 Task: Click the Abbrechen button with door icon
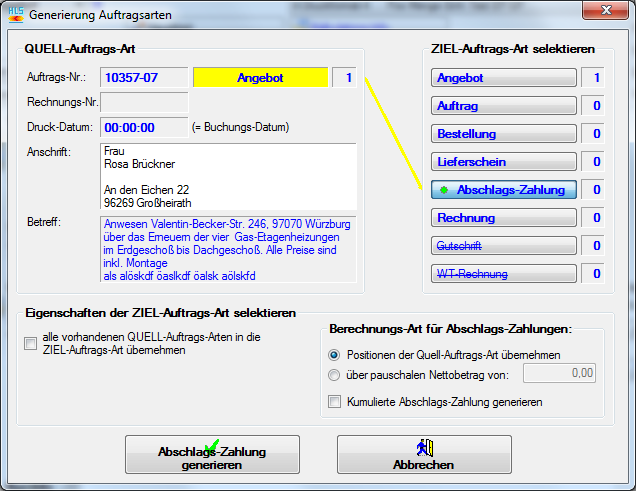point(424,455)
